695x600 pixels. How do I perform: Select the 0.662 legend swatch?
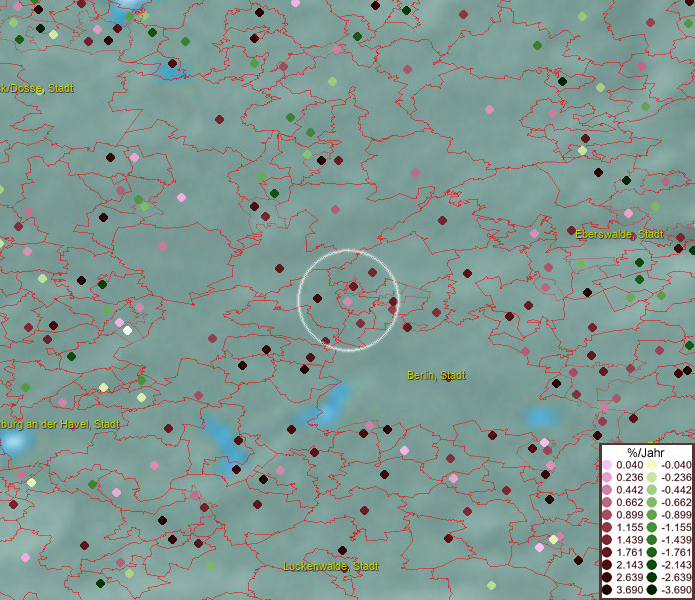[607, 503]
